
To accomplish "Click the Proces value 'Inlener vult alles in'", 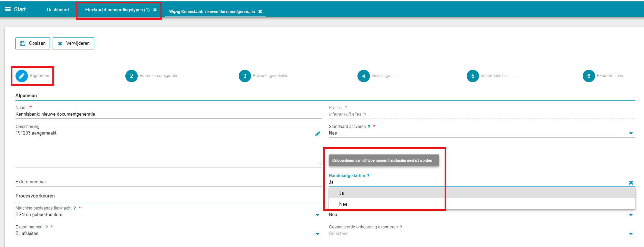I will tap(347, 114).
